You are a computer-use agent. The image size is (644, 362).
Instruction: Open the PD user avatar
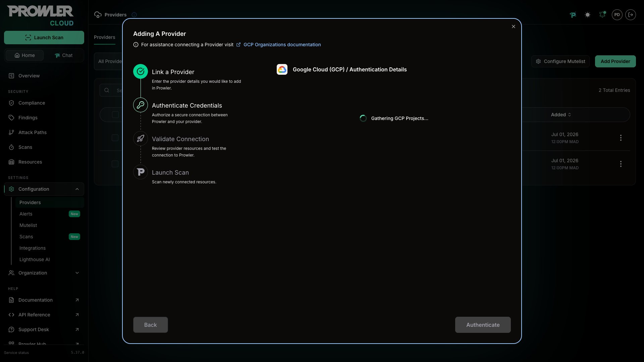(617, 15)
